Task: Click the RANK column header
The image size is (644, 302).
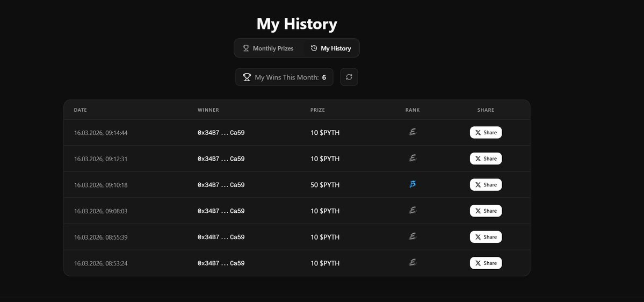Action: tap(413, 110)
